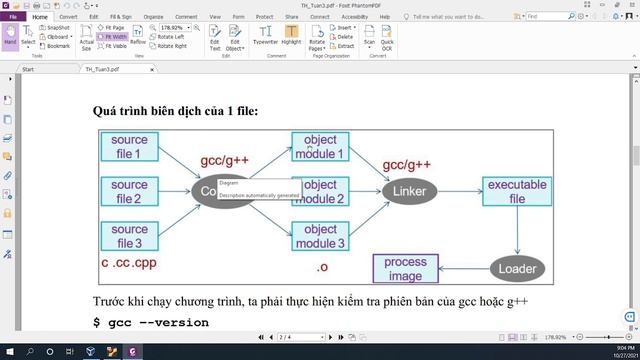Switch to the Fill & Sign tab
The height and width of the screenshot is (360, 640).
[x=120, y=17]
